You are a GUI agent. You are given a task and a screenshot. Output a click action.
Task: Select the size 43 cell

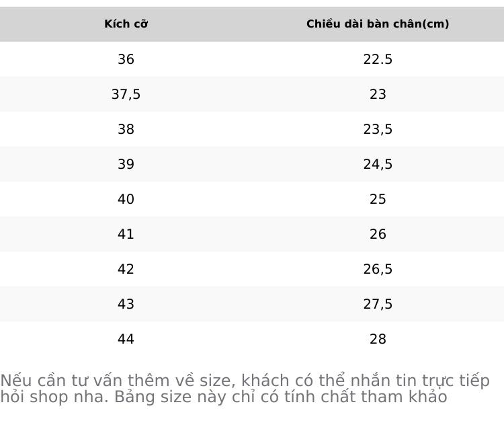point(126,304)
